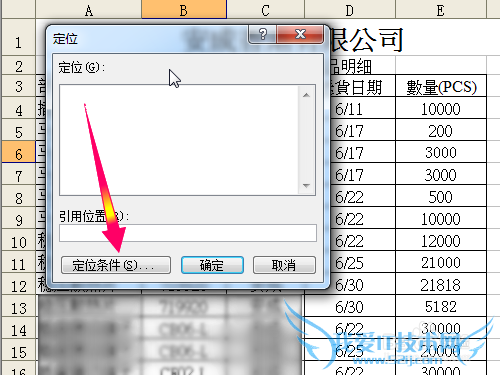Select row 5 header

(x=19, y=130)
